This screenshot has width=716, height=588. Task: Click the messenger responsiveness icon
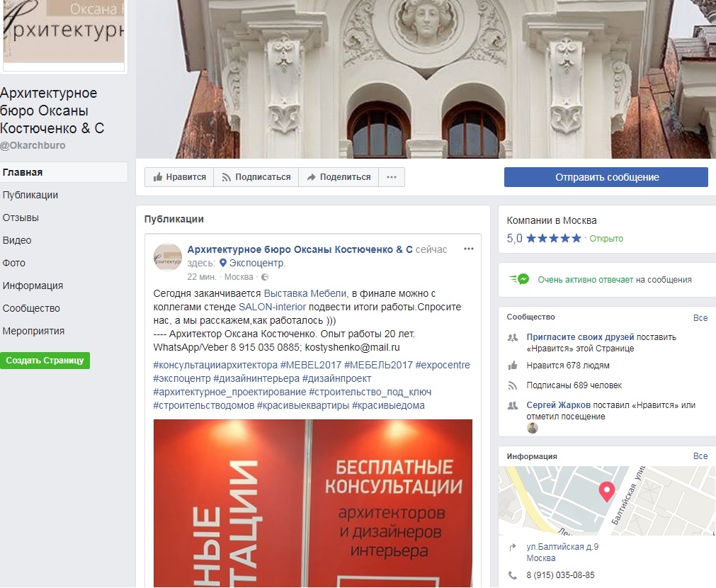click(x=519, y=279)
